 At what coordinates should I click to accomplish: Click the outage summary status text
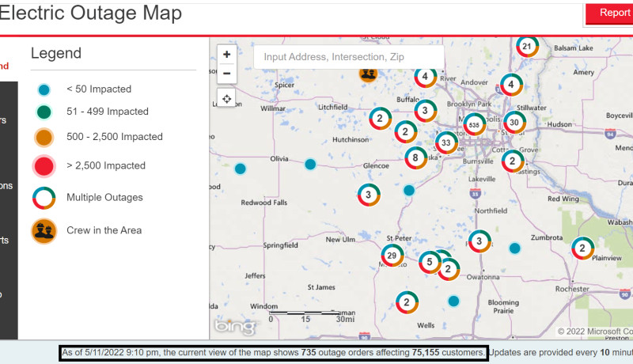(x=273, y=352)
